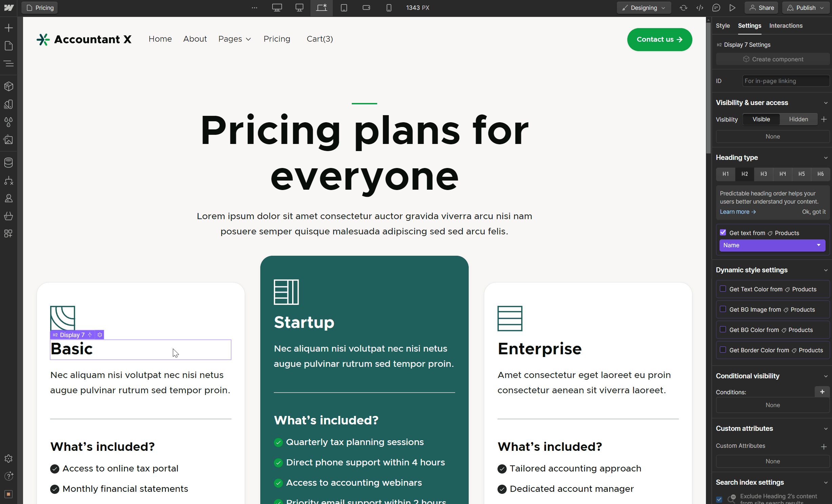Click the Learn more link
The image size is (832, 504).
(x=737, y=211)
